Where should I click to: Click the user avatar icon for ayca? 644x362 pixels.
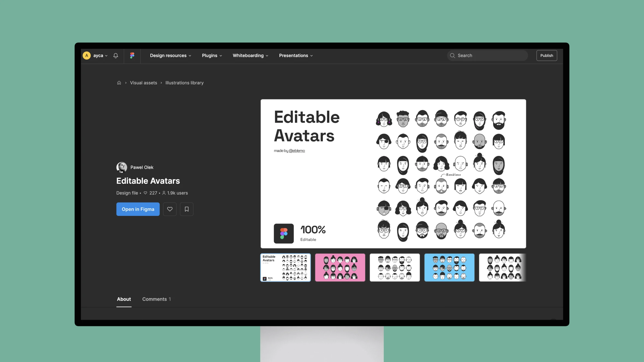87,55
